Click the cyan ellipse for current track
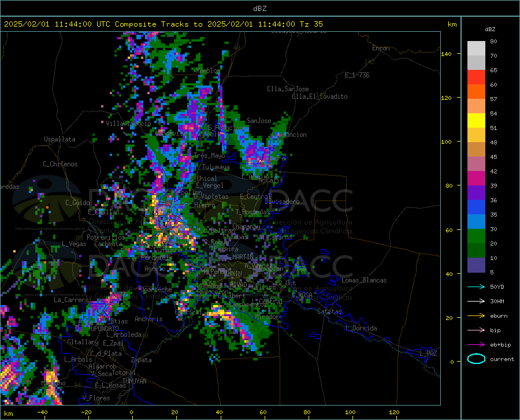Image resolution: width=520 pixels, height=420 pixels. 476,359
